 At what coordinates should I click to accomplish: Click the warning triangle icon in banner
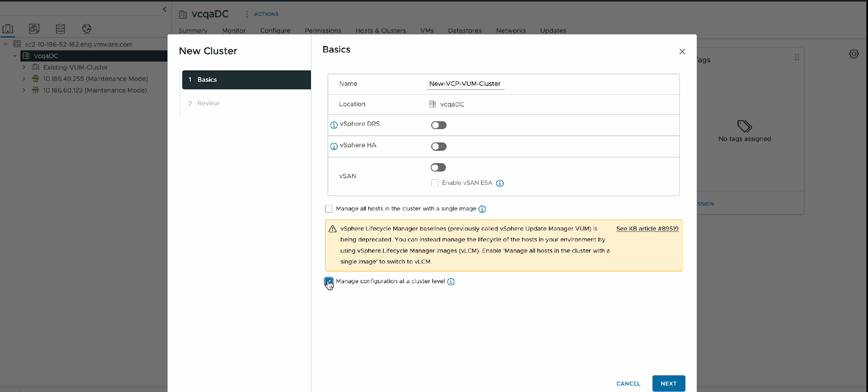tap(333, 229)
